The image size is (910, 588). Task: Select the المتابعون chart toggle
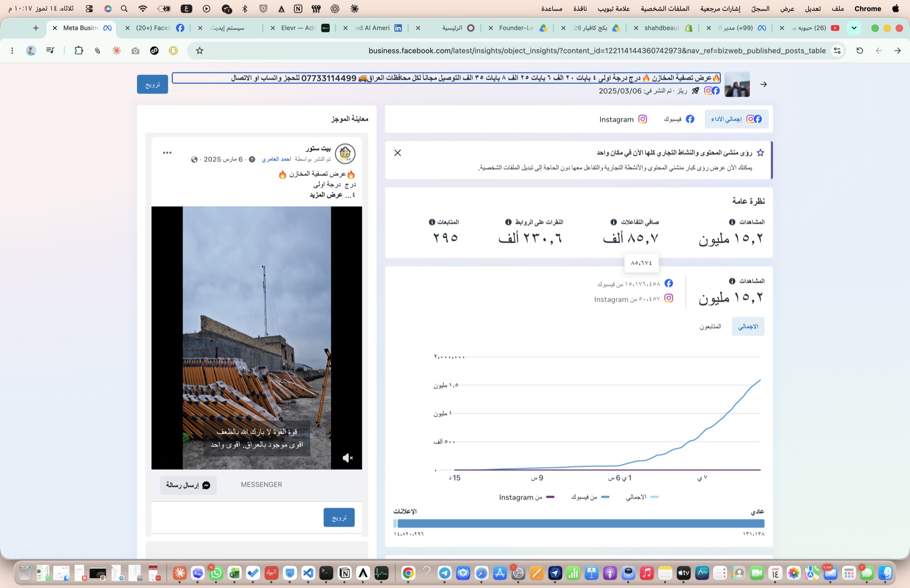710,327
